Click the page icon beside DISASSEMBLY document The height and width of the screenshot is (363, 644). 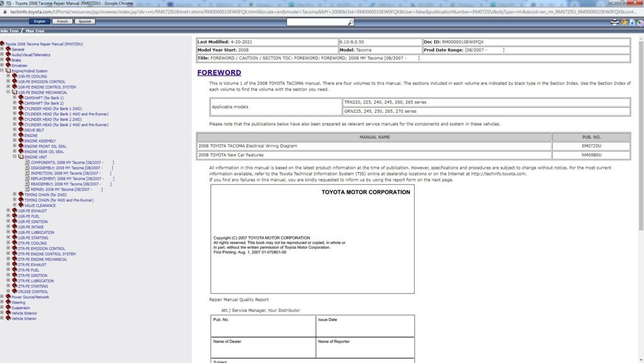tap(28, 167)
